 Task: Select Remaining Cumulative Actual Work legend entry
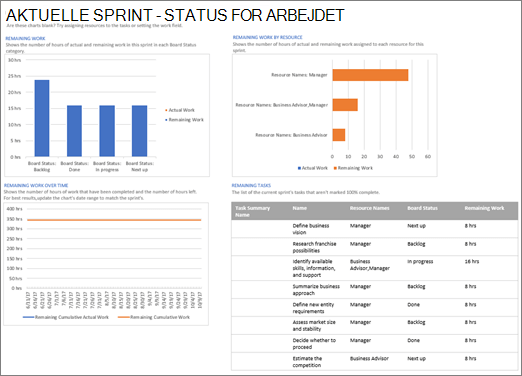[66, 317]
